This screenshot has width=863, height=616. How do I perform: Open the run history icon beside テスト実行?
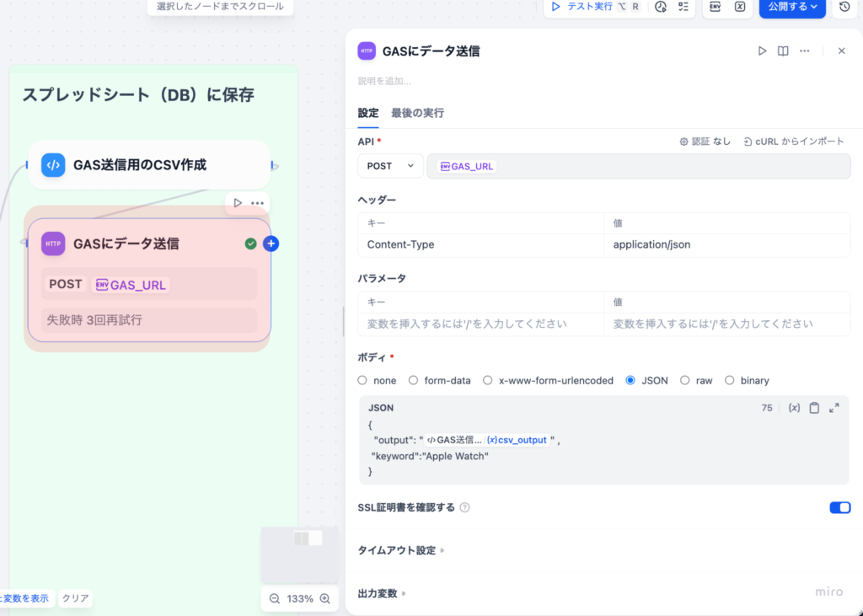click(x=661, y=7)
